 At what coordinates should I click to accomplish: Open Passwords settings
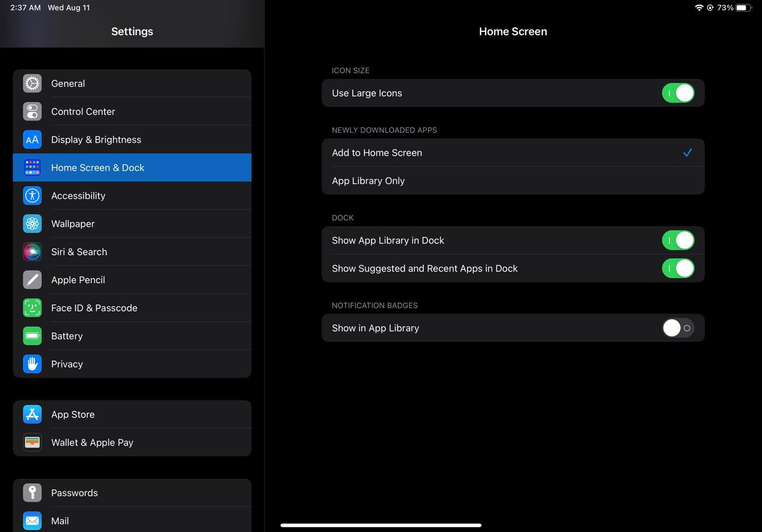click(74, 492)
